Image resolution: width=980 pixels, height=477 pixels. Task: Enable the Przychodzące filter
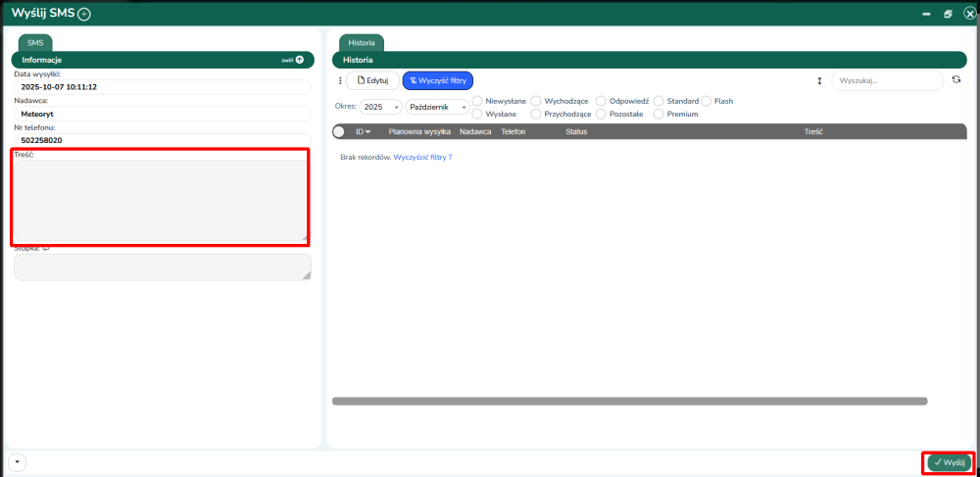[x=535, y=115]
